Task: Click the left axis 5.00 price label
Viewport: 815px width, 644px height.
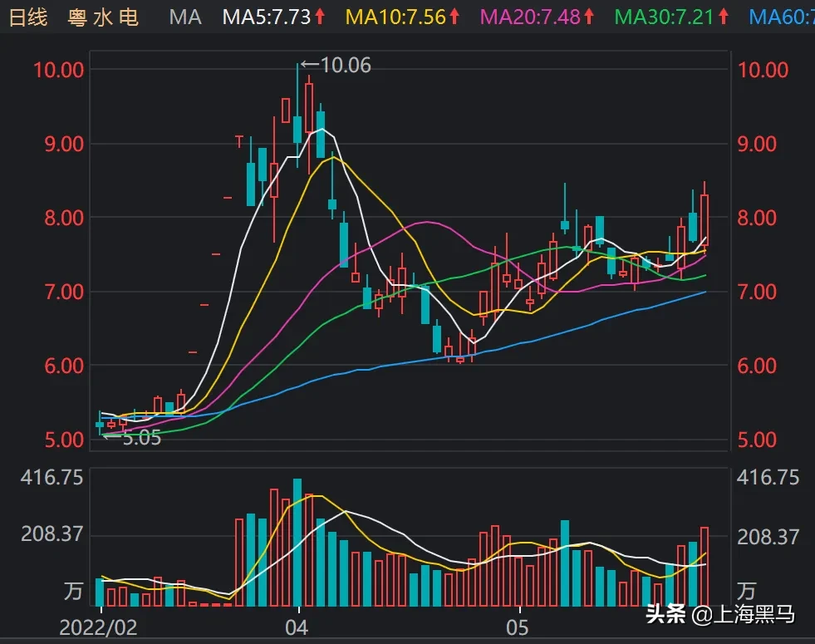Action: (64, 440)
